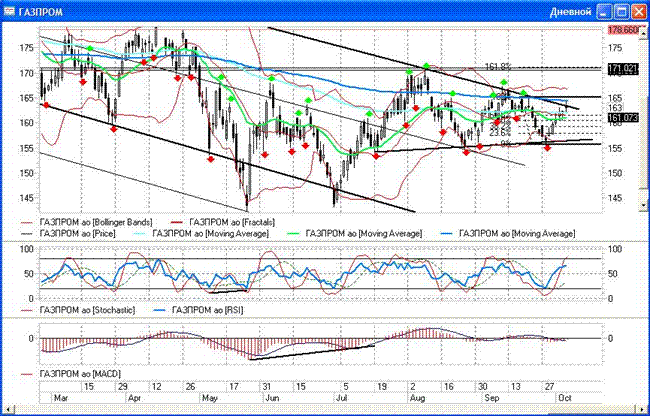The width and height of the screenshot is (650, 416).
Task: Click the 178.660 price label
Action: point(623,30)
